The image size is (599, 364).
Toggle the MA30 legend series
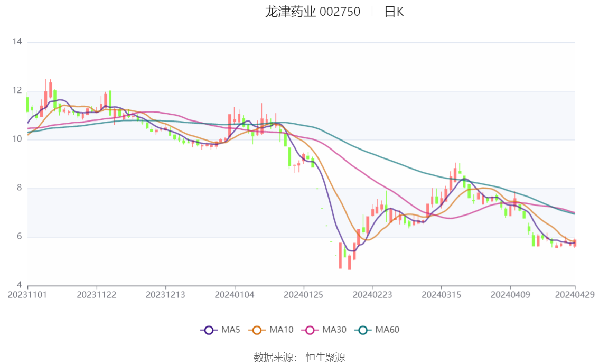coord(324,330)
